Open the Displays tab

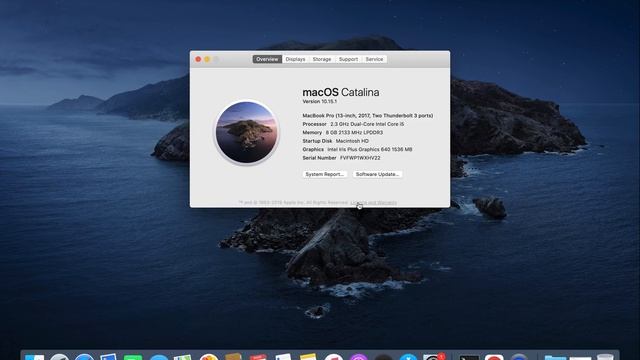[295, 59]
